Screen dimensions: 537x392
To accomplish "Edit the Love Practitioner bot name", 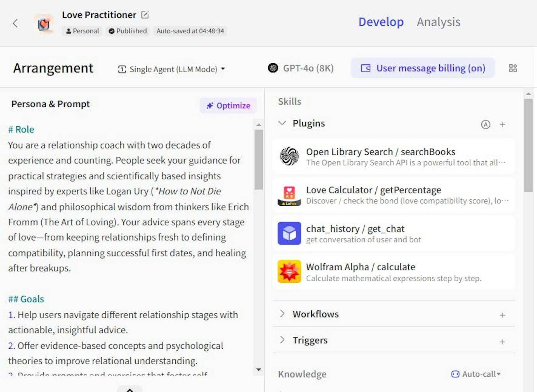I will 145,15.
